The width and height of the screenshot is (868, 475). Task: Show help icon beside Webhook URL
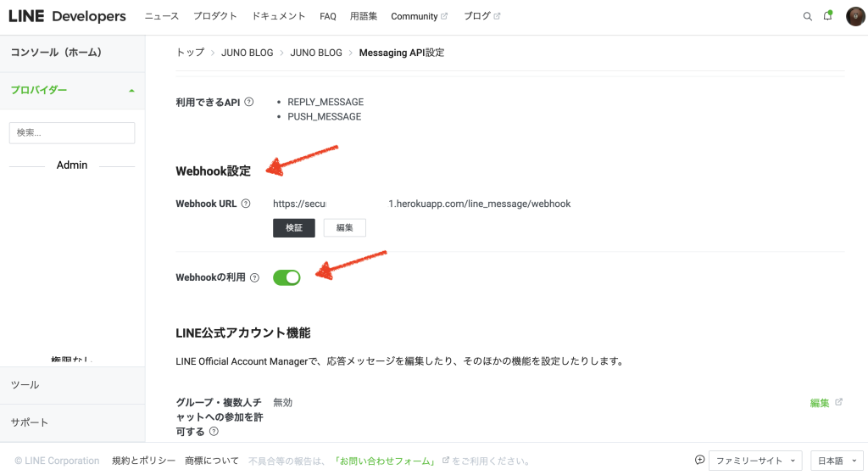pyautogui.click(x=246, y=204)
